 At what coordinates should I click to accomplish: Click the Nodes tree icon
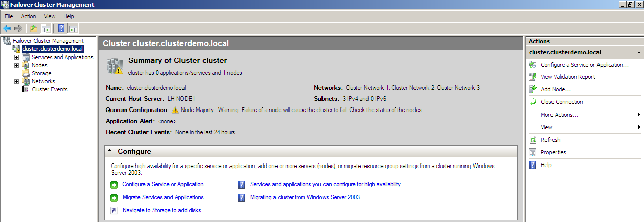[x=26, y=65]
